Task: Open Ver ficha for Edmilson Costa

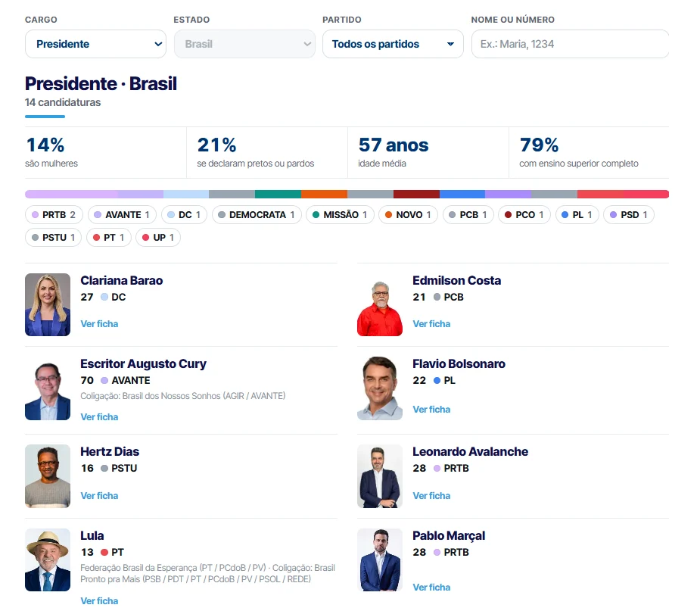Action: (431, 324)
